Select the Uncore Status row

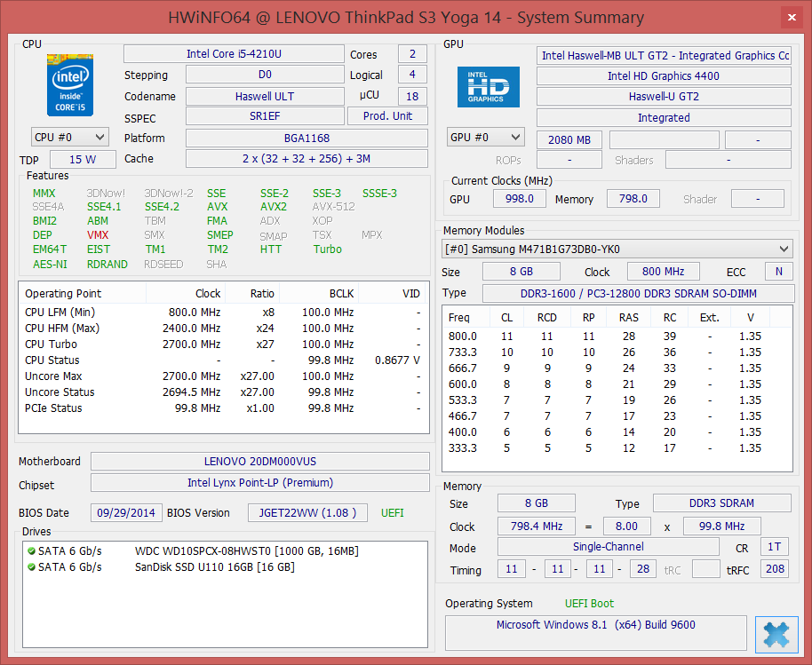tap(223, 392)
